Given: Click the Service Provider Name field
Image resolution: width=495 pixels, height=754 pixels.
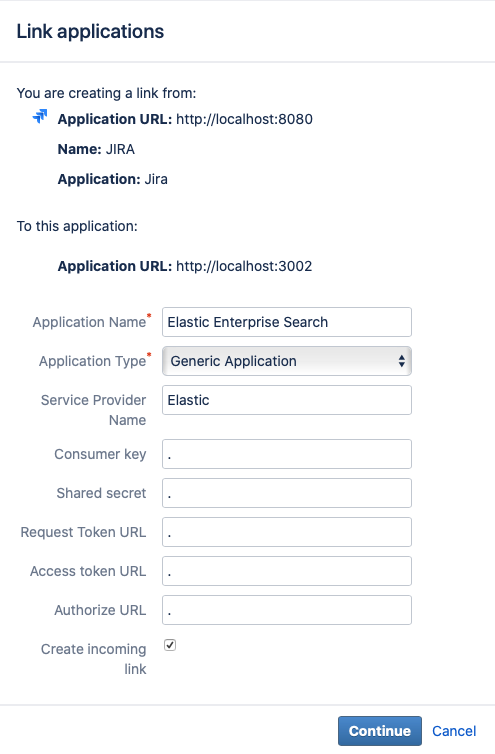Looking at the screenshot, I should click(287, 400).
